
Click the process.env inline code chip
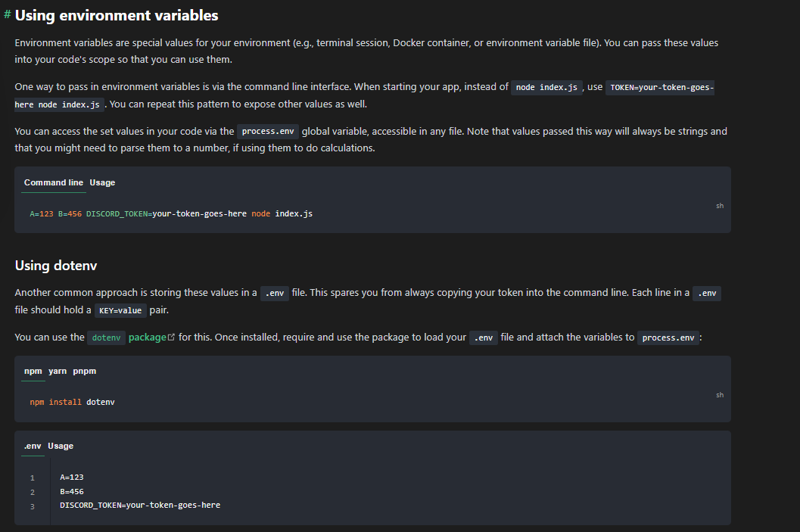click(268, 130)
